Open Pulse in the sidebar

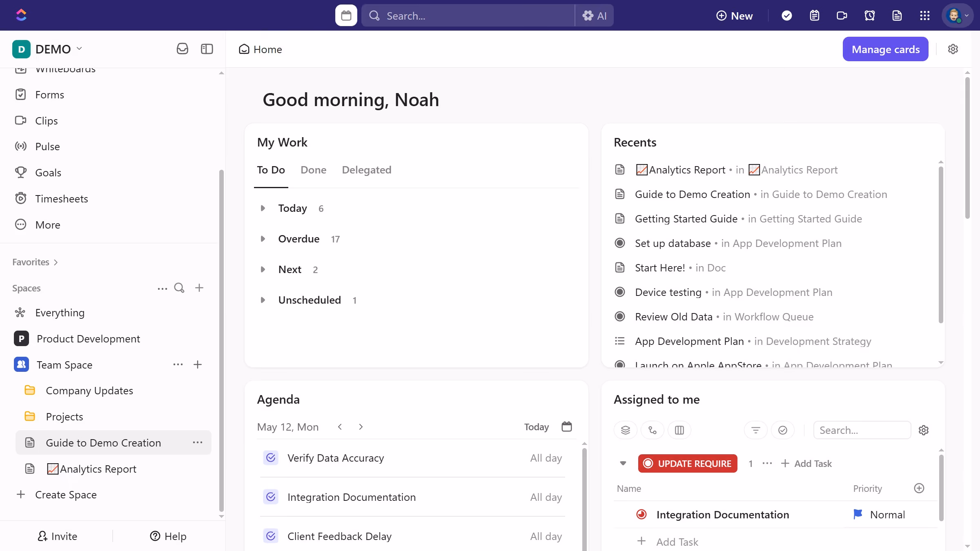47,147
